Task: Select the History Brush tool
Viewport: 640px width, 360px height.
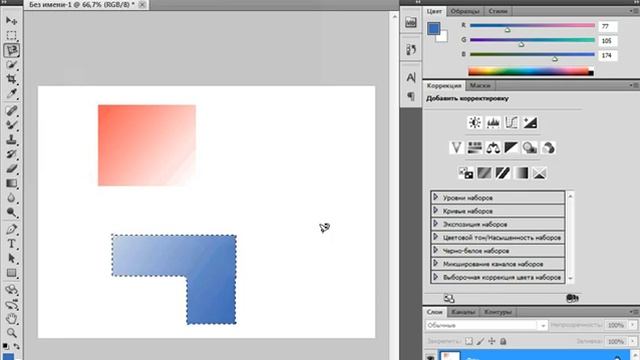Action: [11, 154]
